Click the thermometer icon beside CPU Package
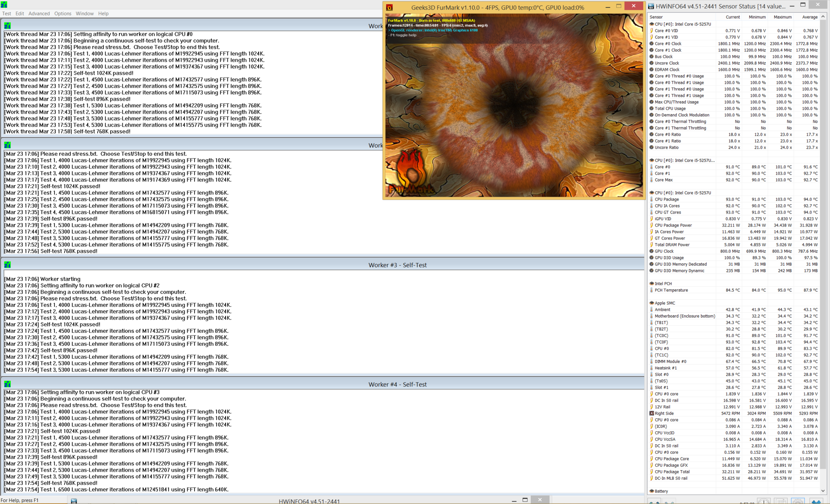The height and width of the screenshot is (504, 830). coord(651,199)
